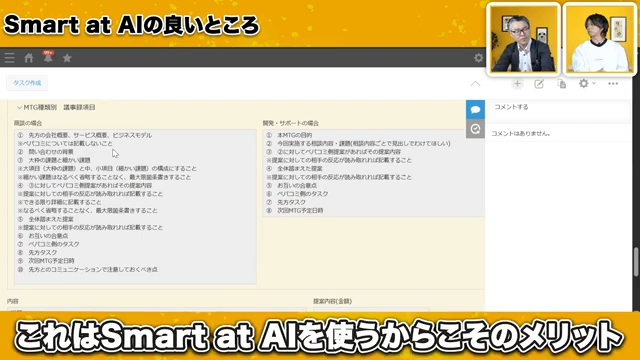
Task: Click the 商談の場合 text area
Action: [135, 207]
